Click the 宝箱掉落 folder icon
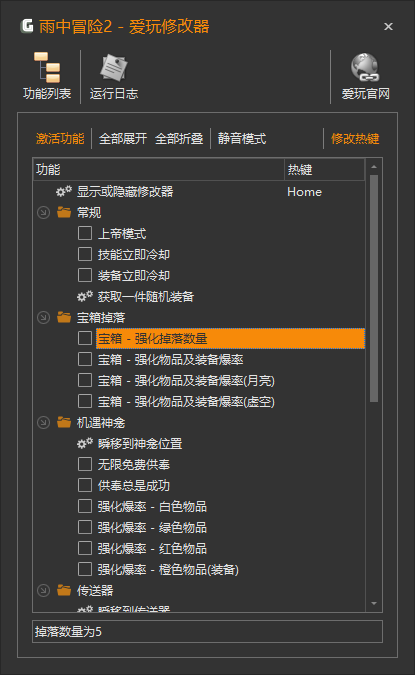The image size is (415, 675). pos(64,317)
